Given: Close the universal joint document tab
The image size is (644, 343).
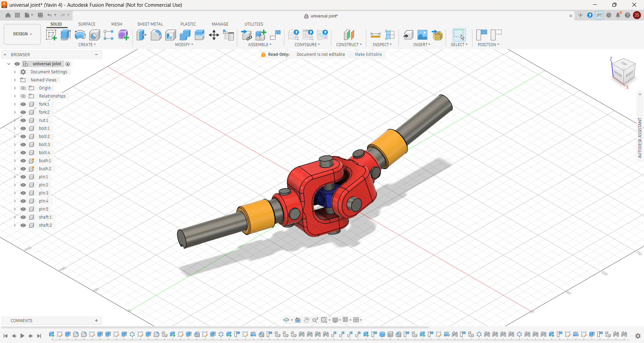Looking at the screenshot, I should 570,16.
